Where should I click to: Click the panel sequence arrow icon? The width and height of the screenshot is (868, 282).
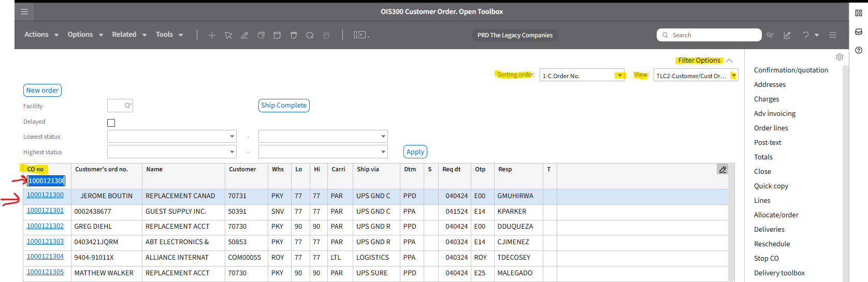361,35
